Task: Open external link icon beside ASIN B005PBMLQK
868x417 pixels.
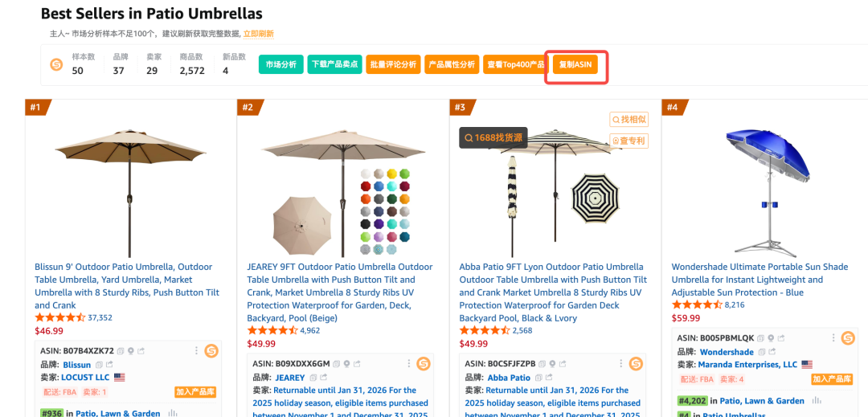Action: [781, 338]
